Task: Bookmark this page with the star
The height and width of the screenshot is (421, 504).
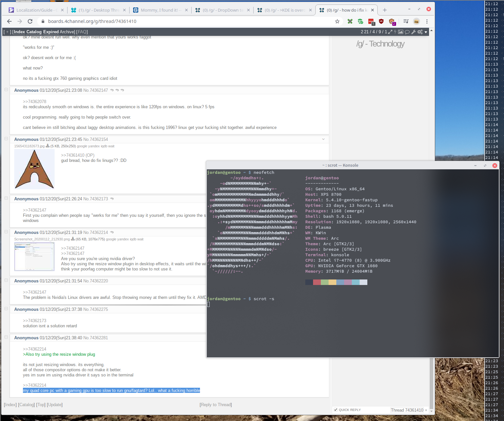Action: point(337,21)
